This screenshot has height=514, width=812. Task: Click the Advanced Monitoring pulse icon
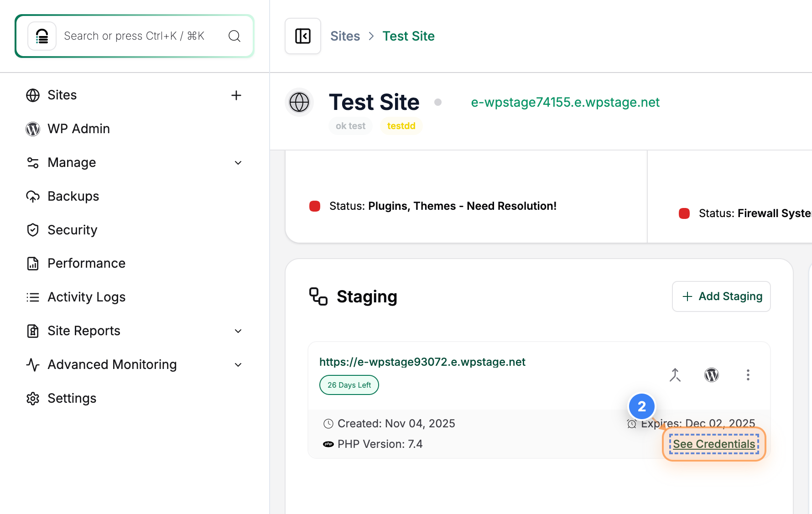(33, 365)
